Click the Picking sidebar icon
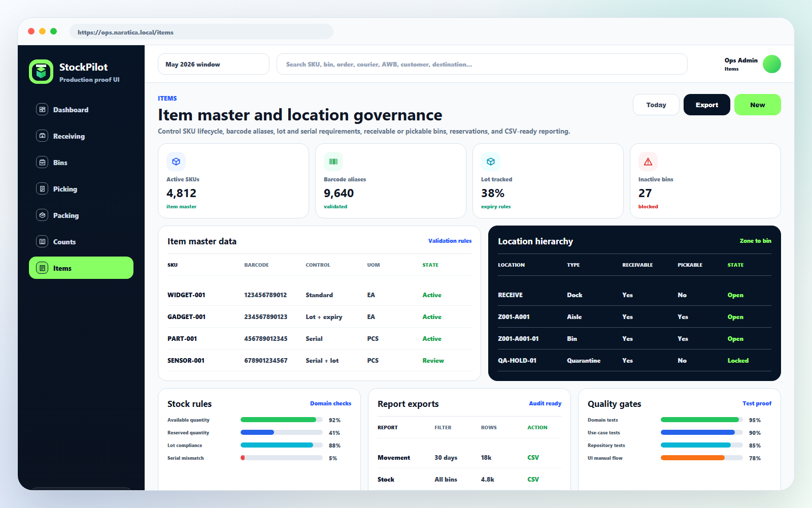Viewport: 812px width, 508px height. click(42, 188)
